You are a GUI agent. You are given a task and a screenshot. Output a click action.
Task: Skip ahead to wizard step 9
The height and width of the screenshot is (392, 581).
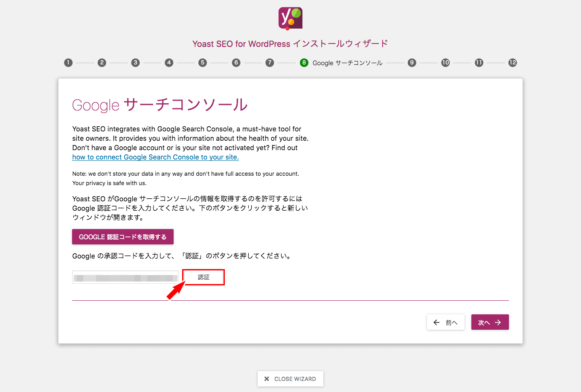[412, 63]
